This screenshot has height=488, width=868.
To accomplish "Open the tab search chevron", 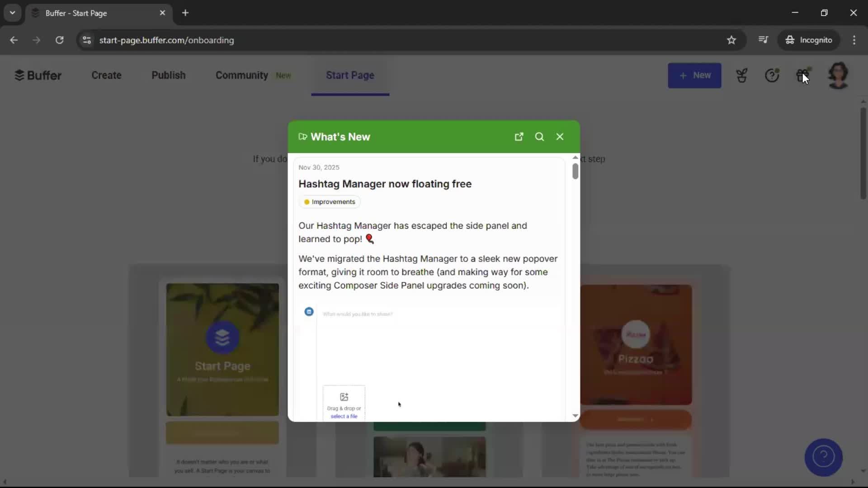I will click(13, 13).
